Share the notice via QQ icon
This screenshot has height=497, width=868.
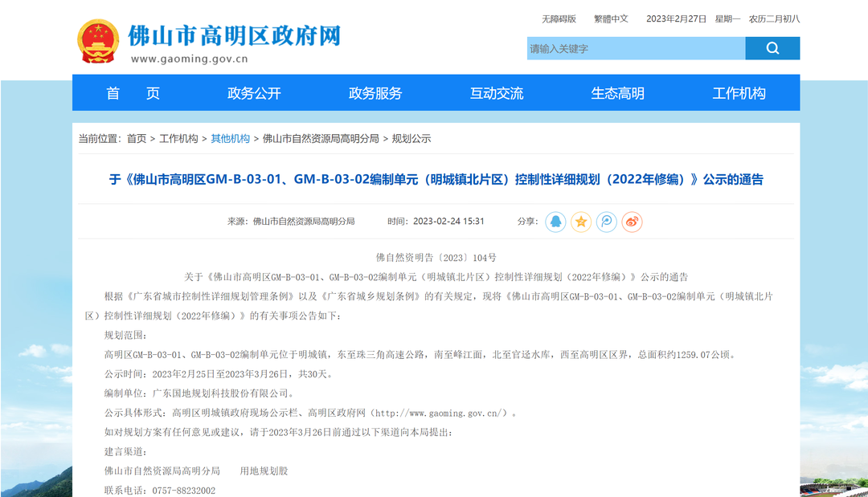click(555, 222)
